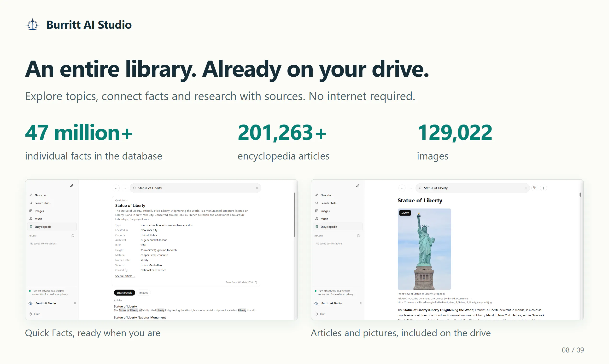Click the 'National Park Service' owner value

coord(153,270)
